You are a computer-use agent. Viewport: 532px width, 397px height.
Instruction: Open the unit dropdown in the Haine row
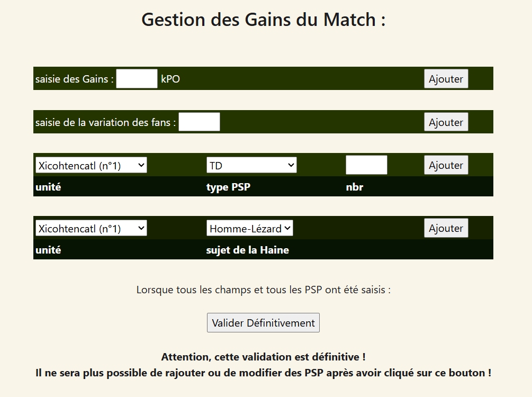click(91, 228)
